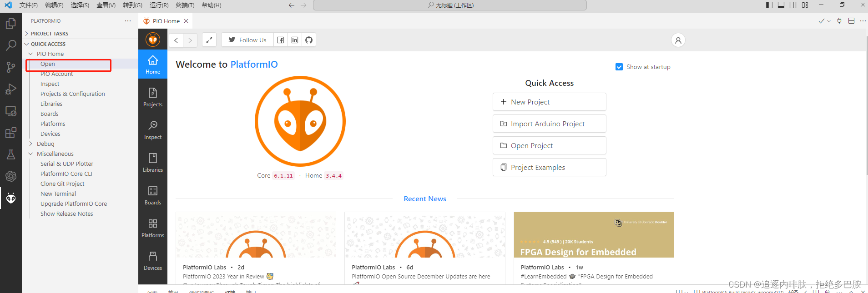Click the expand fullscreen arrows button
The height and width of the screenshot is (293, 868).
point(209,40)
